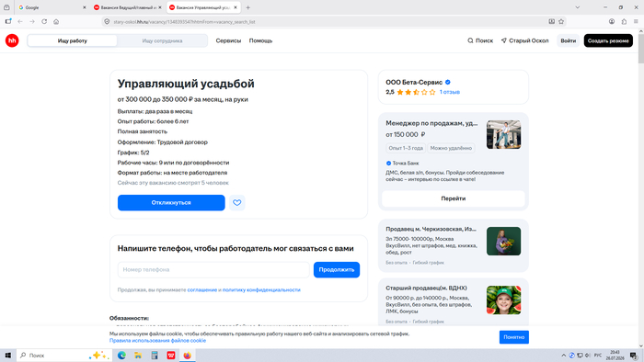This screenshot has height=362, width=644.
Task: Open Firefox account icon
Action: click(612, 22)
